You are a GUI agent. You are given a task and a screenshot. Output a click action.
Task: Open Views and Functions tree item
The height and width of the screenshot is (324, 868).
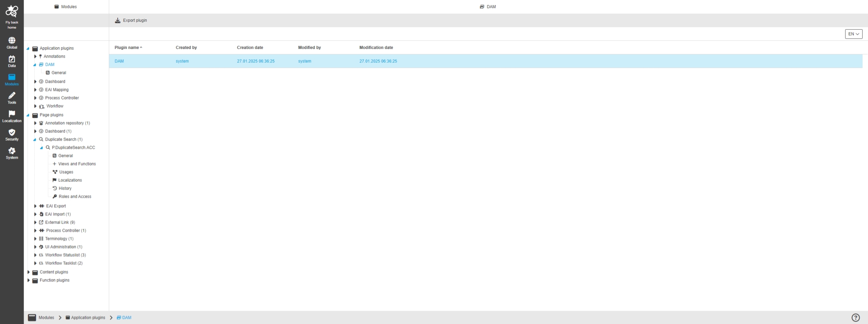tap(77, 164)
